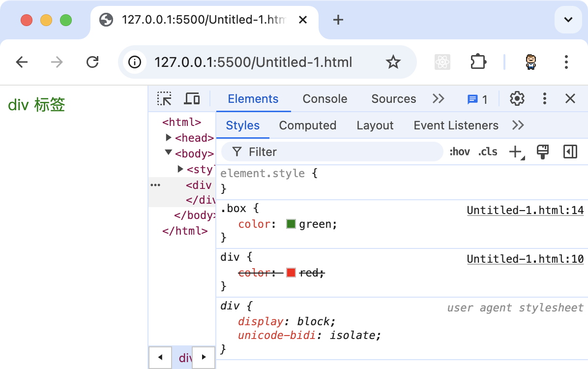Open the browser Extensions puzzle icon
This screenshot has height=369, width=588.
(478, 62)
